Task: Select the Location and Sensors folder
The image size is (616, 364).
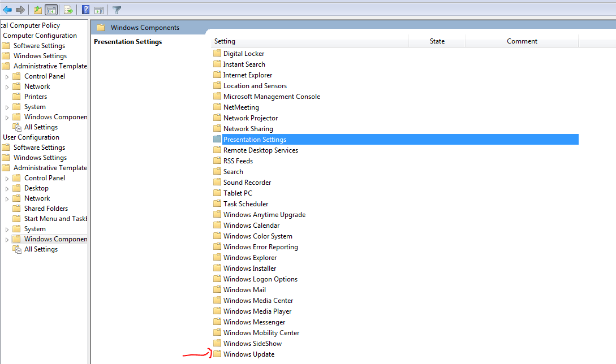Action: click(x=255, y=85)
